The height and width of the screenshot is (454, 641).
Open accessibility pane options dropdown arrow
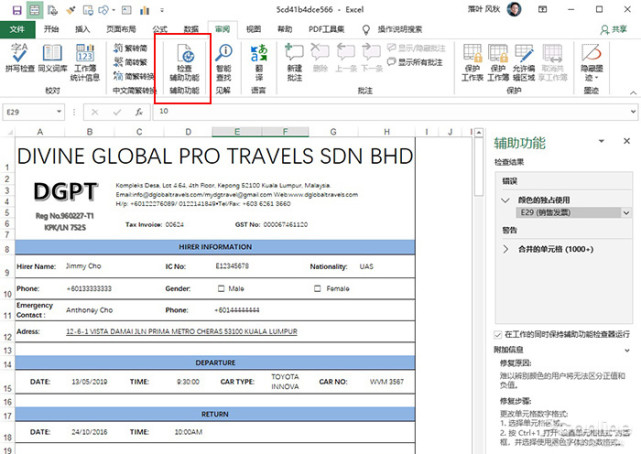click(601, 141)
